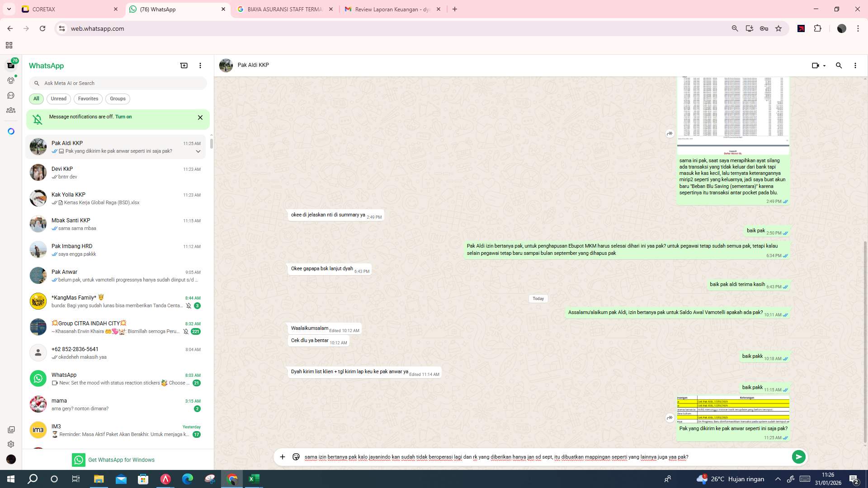Viewport: 868px width, 488px height.
Task: Enable the Groups chat filter
Action: point(118,99)
